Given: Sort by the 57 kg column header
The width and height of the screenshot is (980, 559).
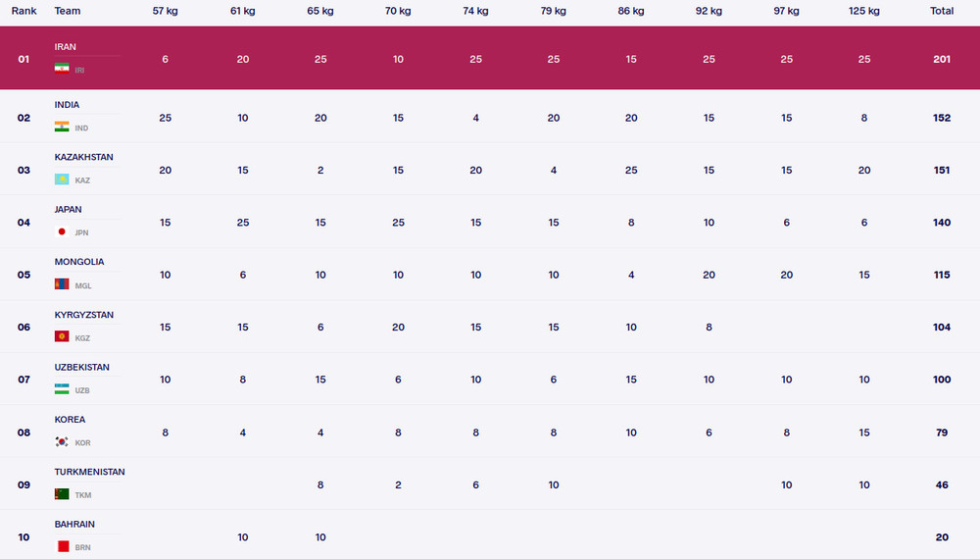Looking at the screenshot, I should (x=165, y=11).
